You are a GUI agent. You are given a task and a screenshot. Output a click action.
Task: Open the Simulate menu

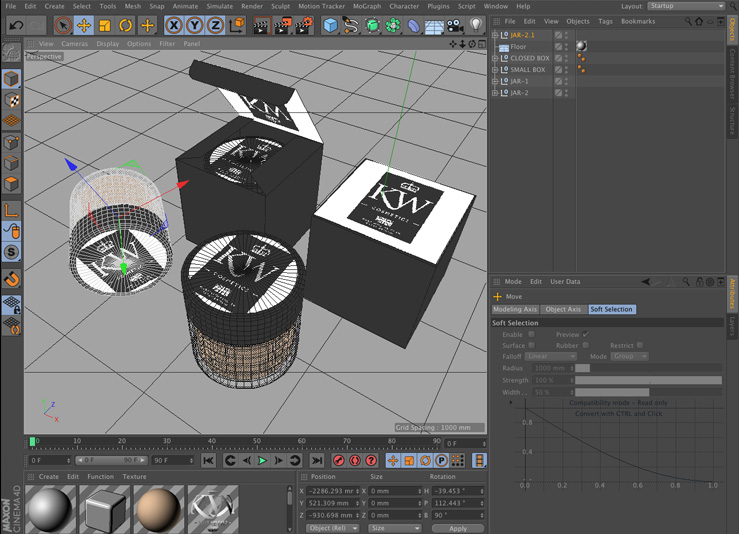[220, 6]
